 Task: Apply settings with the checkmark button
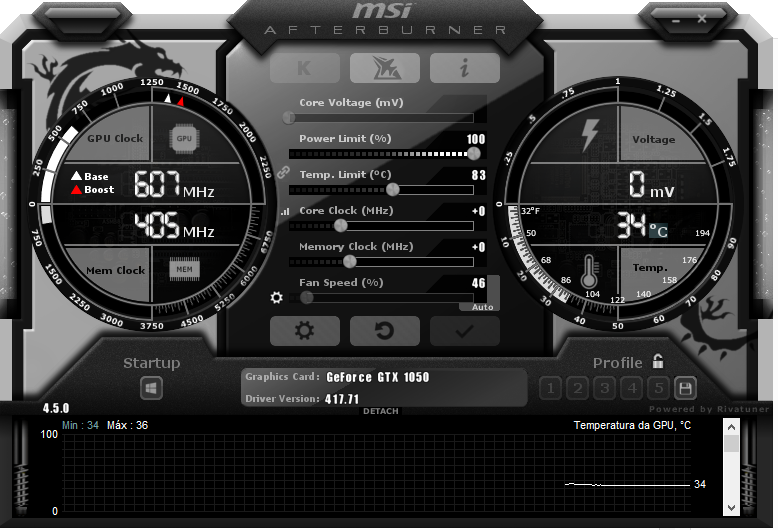point(464,331)
